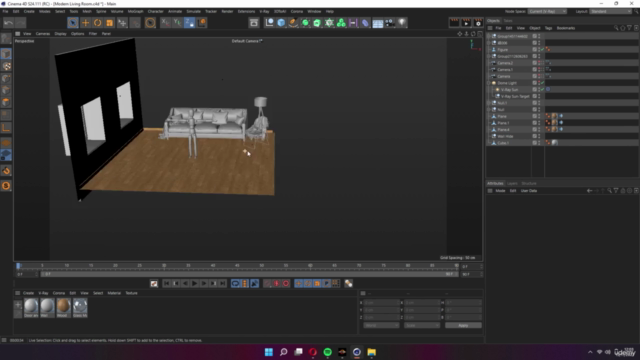Open Scale size mode dropdown

422,325
